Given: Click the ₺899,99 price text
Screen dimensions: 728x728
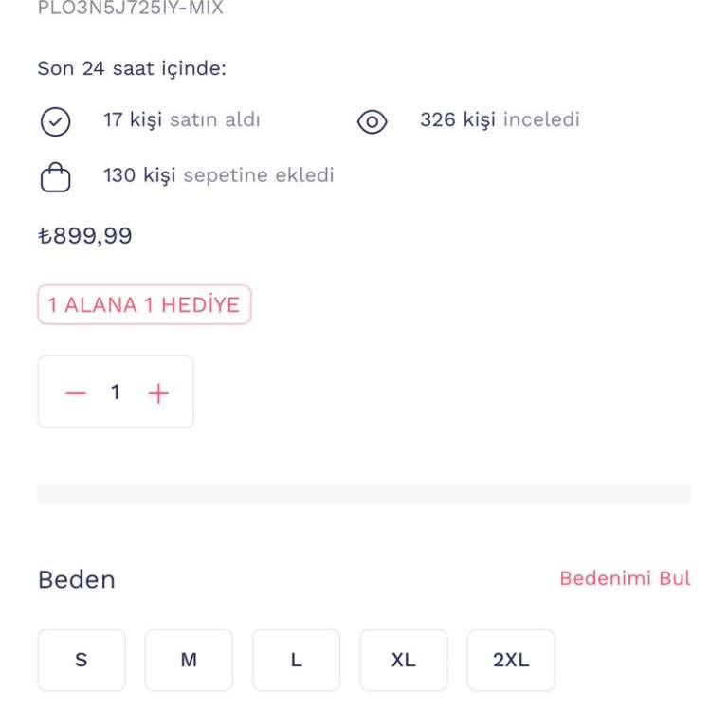Looking at the screenshot, I should pos(85,236).
